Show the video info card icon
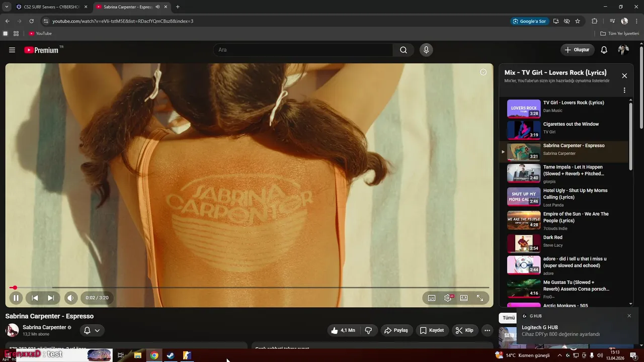Screen dimensions: 644x362 click(483, 72)
